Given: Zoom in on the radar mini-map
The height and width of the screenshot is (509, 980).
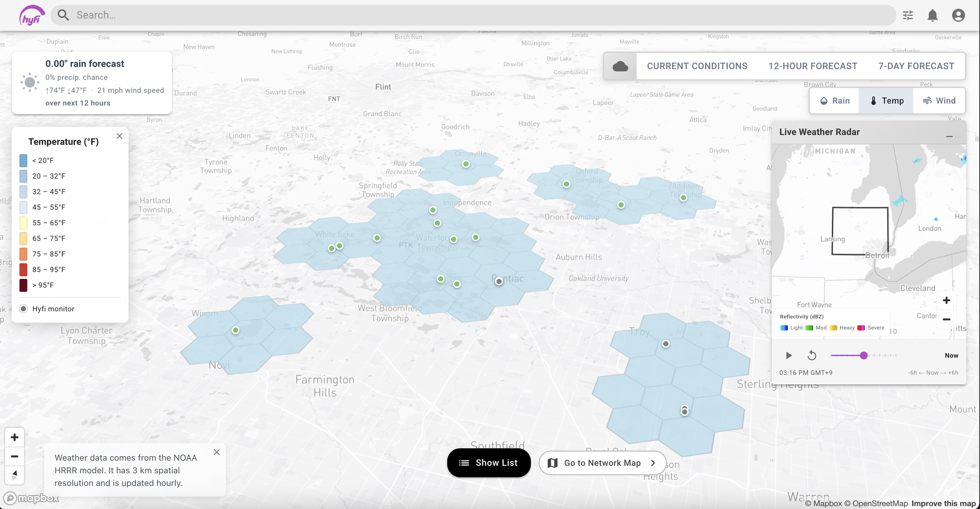Looking at the screenshot, I should pyautogui.click(x=946, y=300).
